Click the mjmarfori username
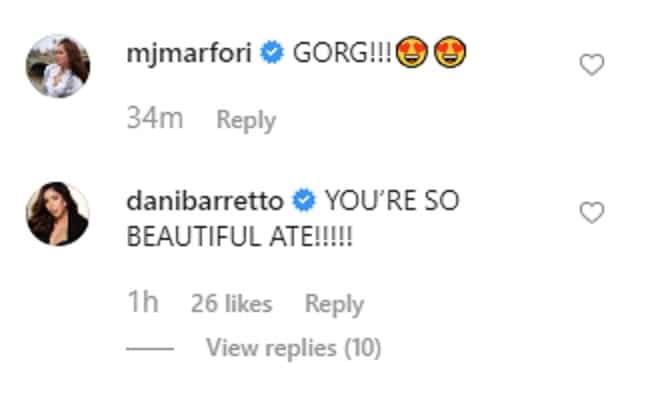This screenshot has width=656, height=398. tap(189, 54)
